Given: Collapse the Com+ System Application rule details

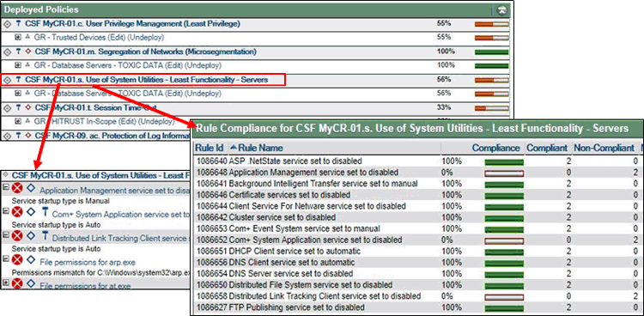Looking at the screenshot, I should (6, 210).
